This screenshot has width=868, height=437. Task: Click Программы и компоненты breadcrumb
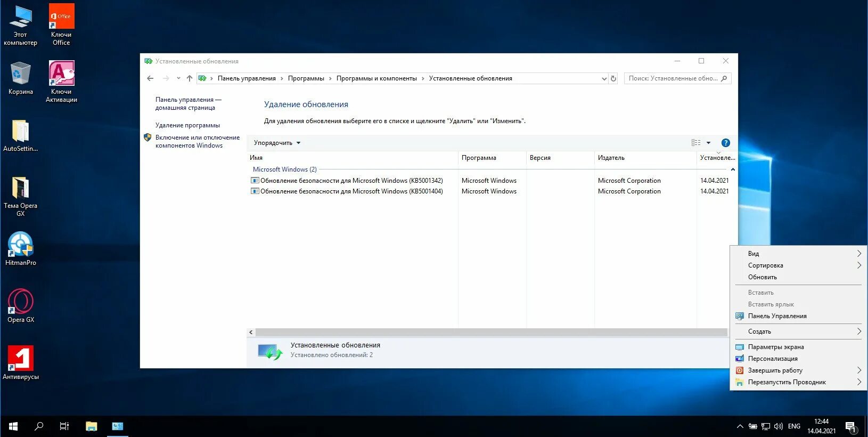tap(376, 78)
